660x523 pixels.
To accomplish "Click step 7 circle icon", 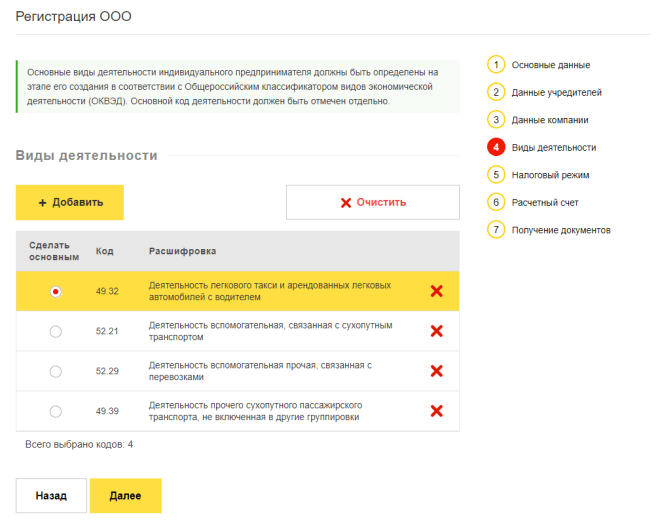I will [496, 230].
